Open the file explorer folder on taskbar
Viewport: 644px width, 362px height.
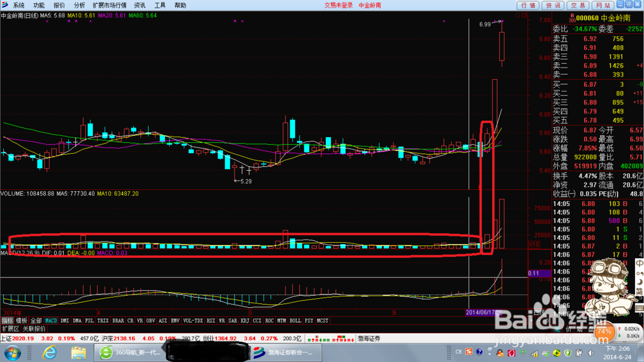point(78,352)
